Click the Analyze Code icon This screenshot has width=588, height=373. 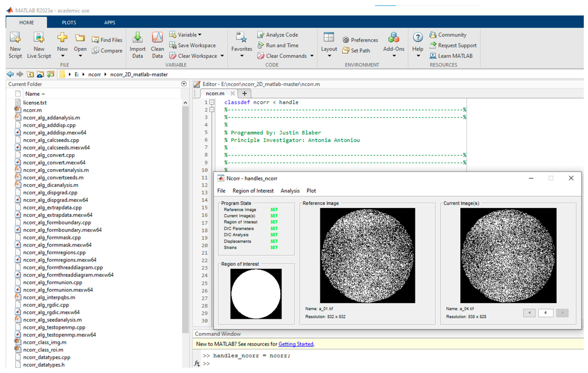click(261, 35)
